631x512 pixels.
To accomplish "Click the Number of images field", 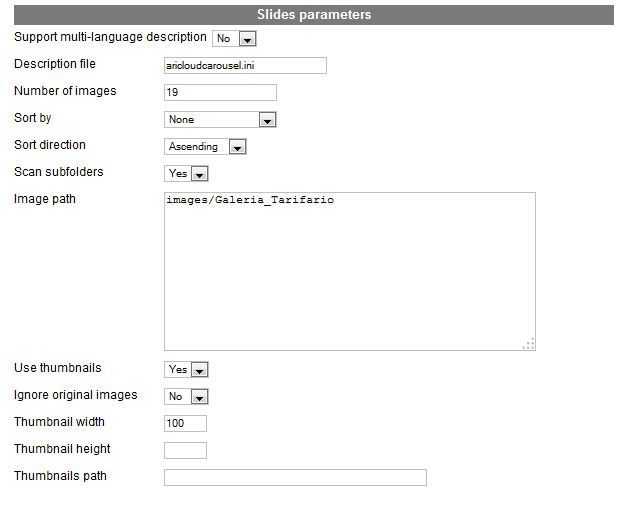I will click(x=220, y=93).
